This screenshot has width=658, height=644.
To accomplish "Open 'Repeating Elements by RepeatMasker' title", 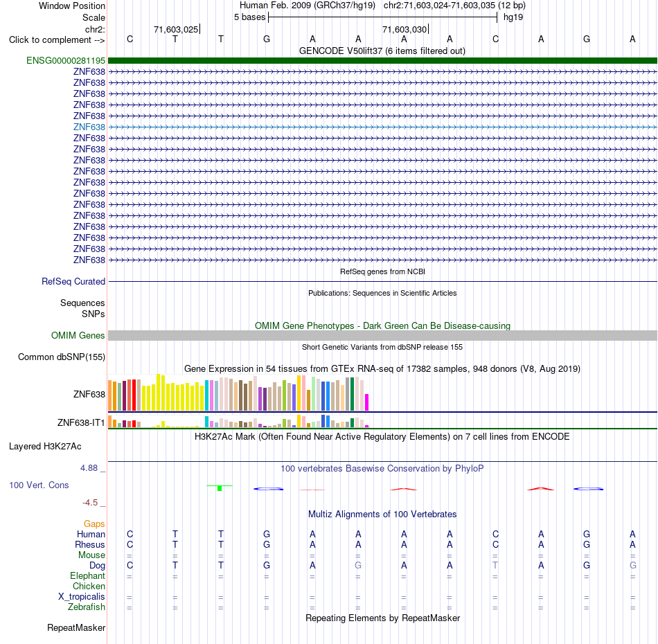I will coord(382,618).
